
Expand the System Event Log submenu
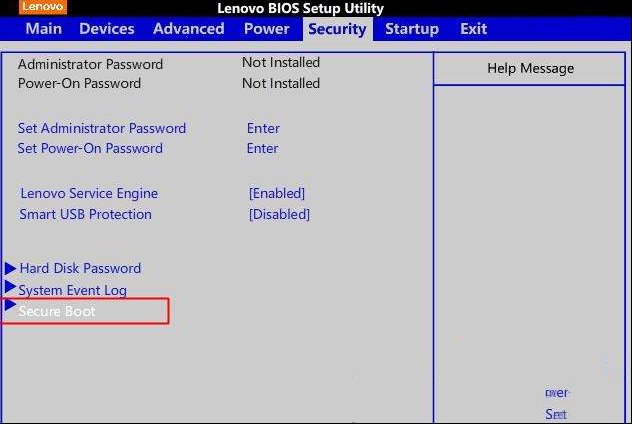point(73,290)
